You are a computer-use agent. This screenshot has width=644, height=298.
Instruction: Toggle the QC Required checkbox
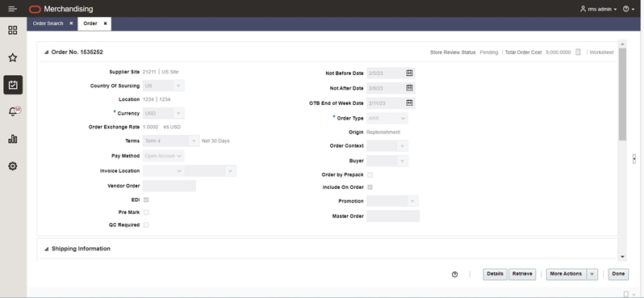click(x=146, y=225)
